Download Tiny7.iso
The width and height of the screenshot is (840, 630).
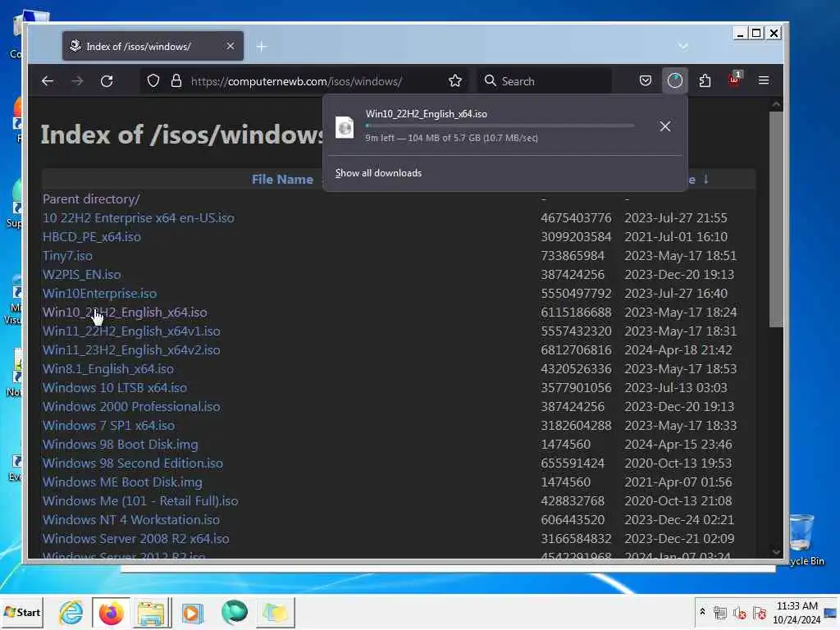point(67,256)
